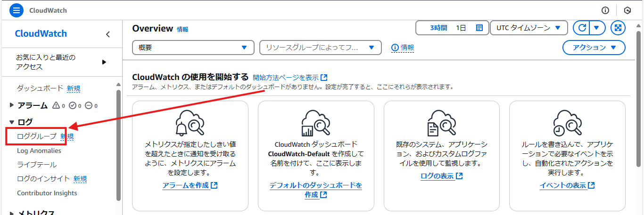Open the refresh interval dropdown arrow
Image resolution: width=644 pixels, height=215 pixels.
click(597, 28)
